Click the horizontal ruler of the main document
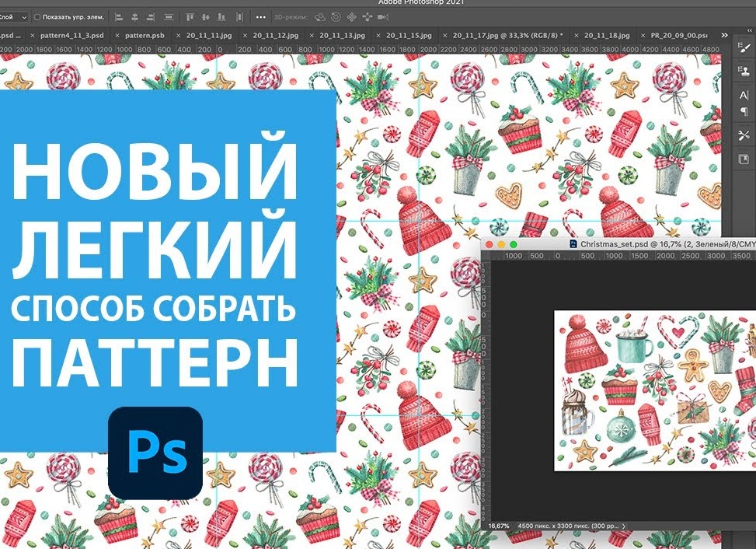Screen dimensions: 756x549 (x=361, y=50)
